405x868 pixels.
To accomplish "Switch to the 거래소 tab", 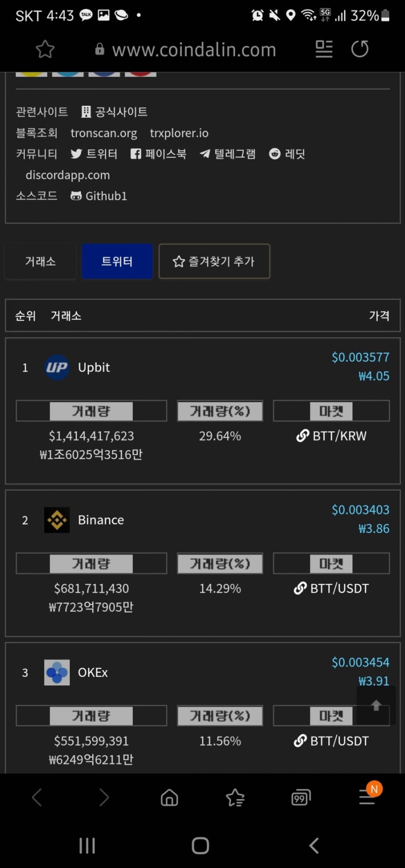I will (x=40, y=262).
